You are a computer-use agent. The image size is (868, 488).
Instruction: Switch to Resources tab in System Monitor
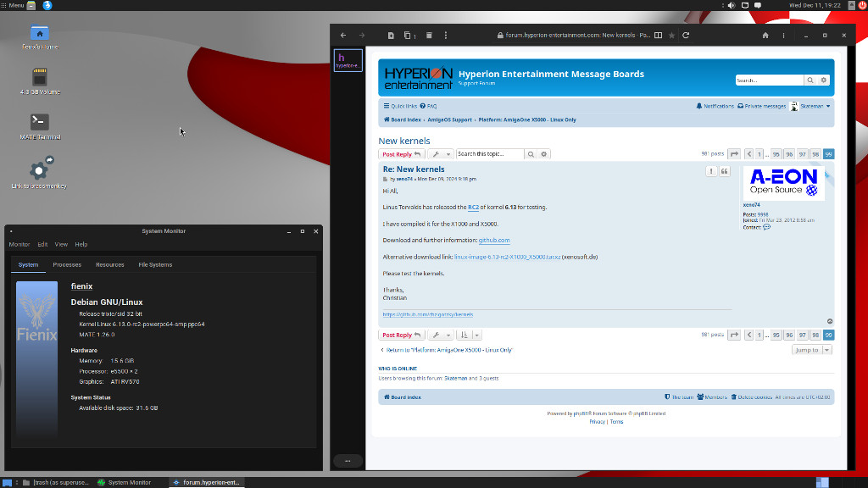tap(109, 264)
